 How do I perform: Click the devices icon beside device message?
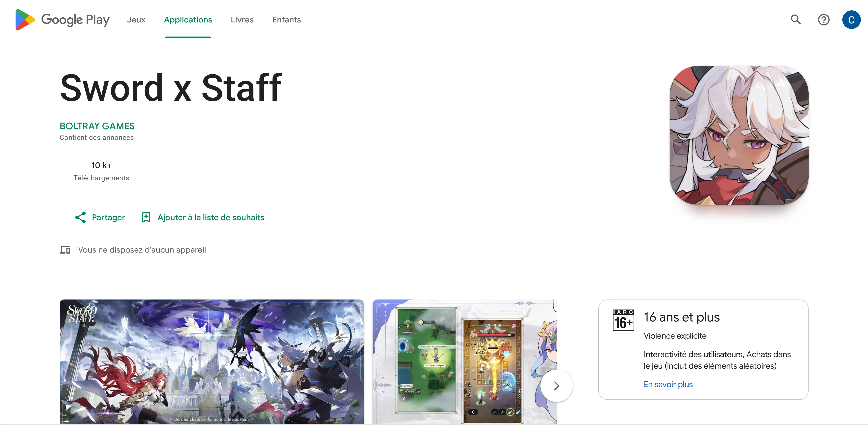(65, 250)
